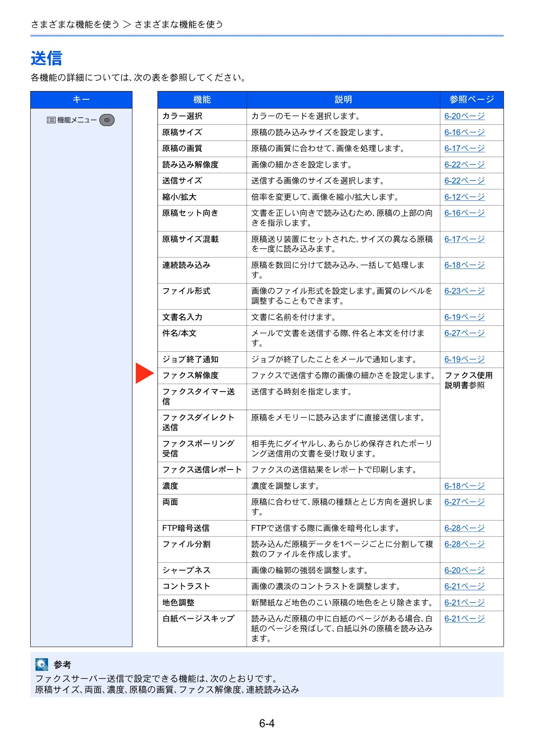Open the 6-19ページ link for 文書名入力

[x=465, y=317]
